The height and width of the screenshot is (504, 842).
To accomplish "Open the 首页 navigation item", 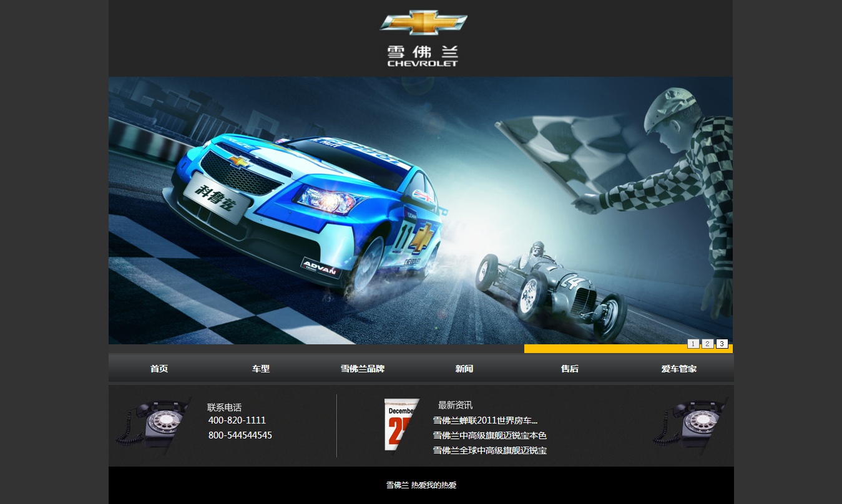I will tap(159, 369).
